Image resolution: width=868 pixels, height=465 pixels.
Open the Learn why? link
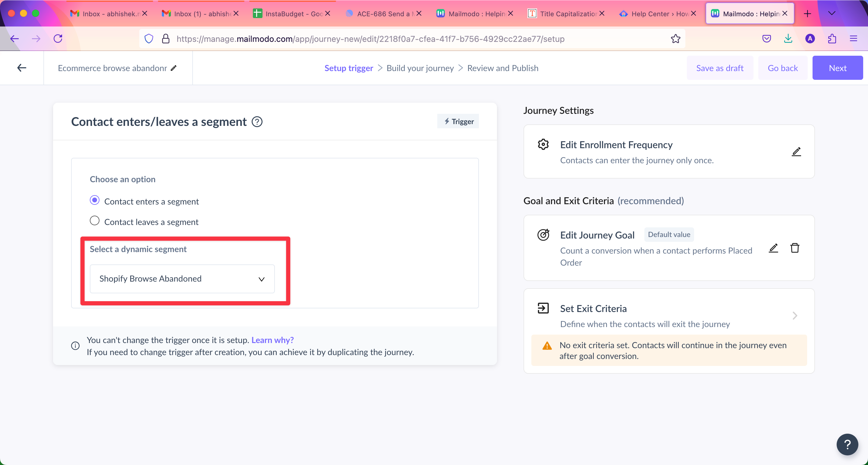272,340
